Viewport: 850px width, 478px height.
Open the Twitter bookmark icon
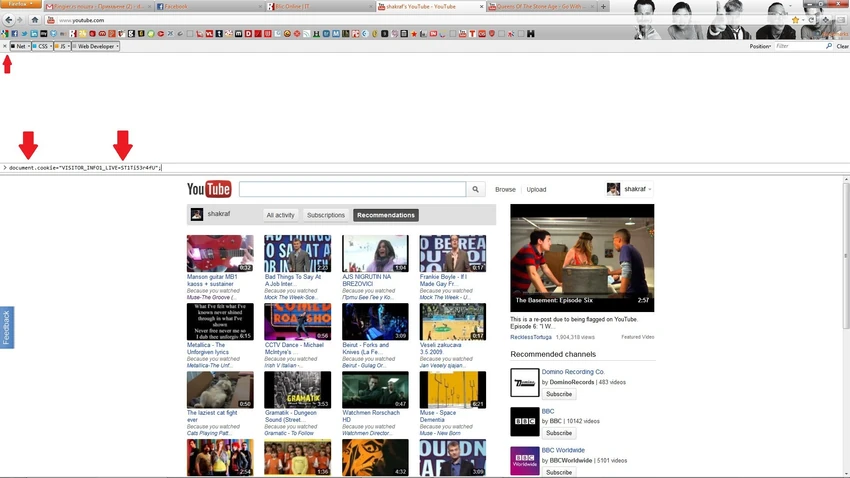pos(24,34)
